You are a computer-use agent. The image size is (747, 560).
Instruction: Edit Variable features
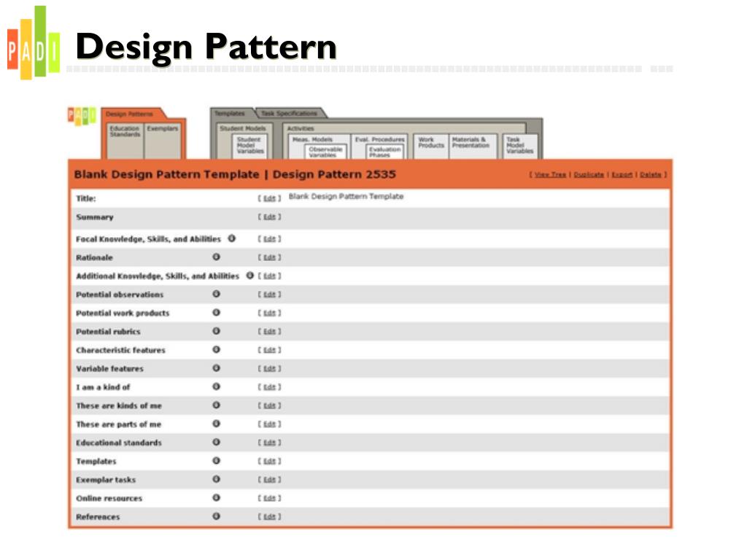pyautogui.click(x=270, y=368)
